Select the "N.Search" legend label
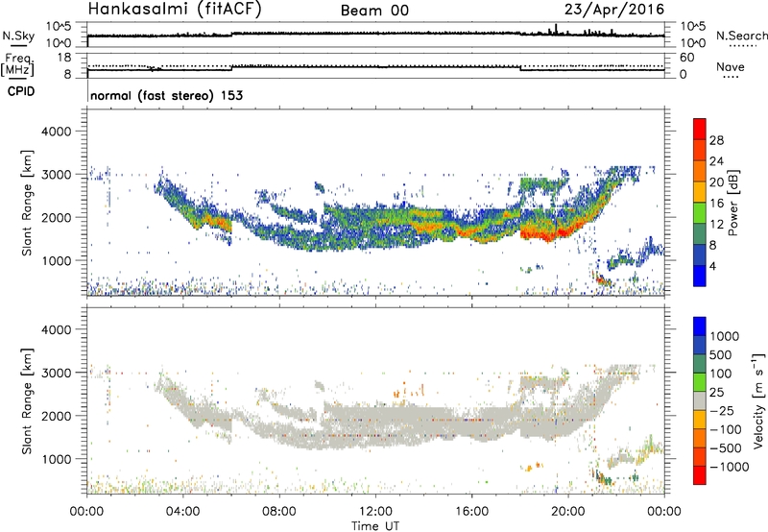 coord(741,36)
